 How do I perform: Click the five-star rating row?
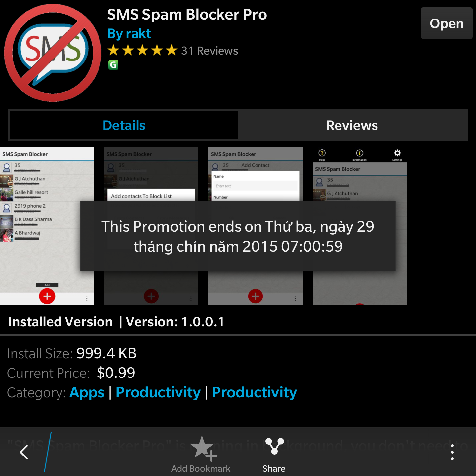[142, 51]
